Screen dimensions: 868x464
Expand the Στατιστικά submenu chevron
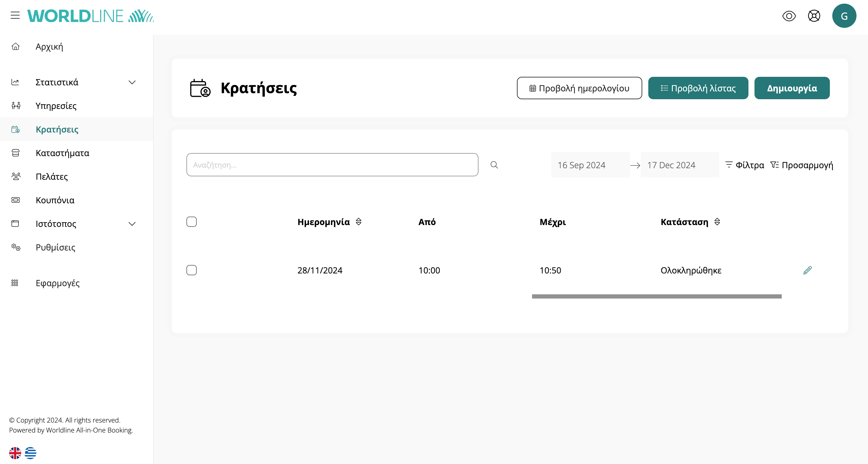[x=132, y=83]
